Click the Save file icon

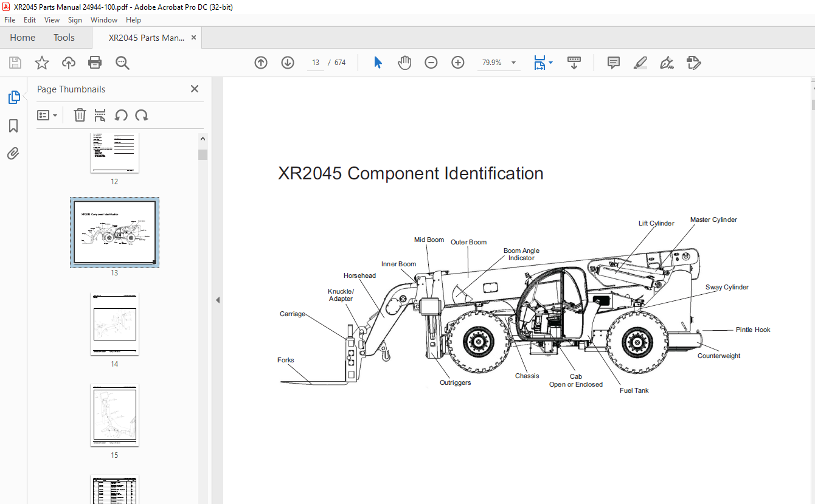pyautogui.click(x=15, y=63)
